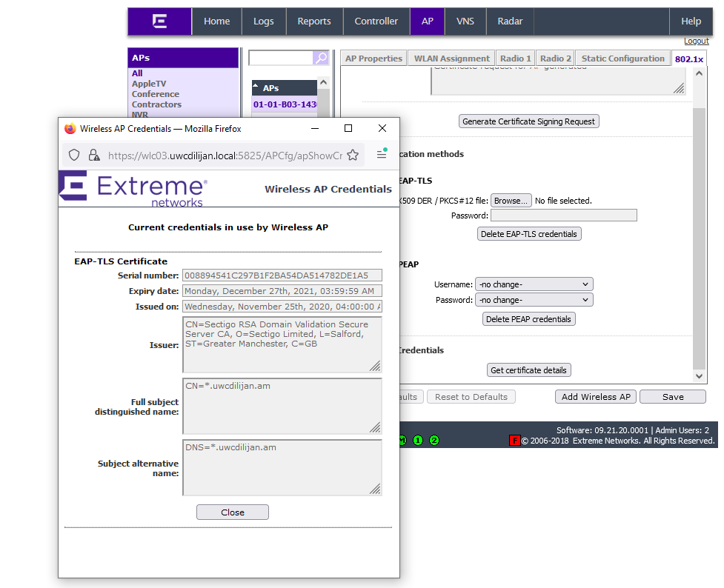Click the 802.1x panel scrollbar up arrow
Screen dimensions: 724x588
click(699, 73)
